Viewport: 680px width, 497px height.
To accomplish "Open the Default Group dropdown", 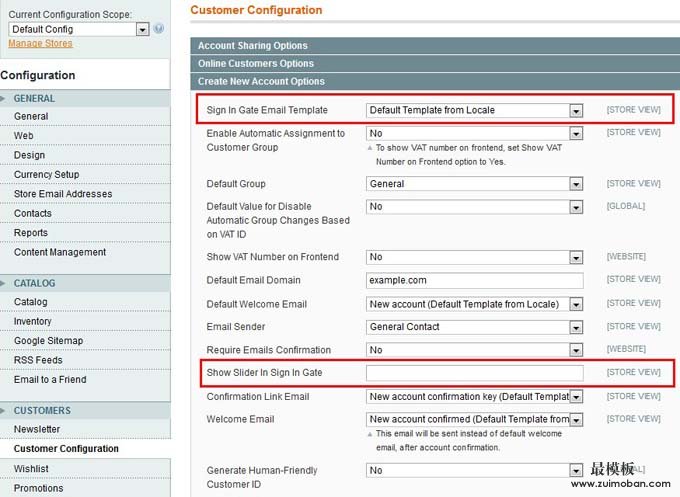I will coord(474,184).
